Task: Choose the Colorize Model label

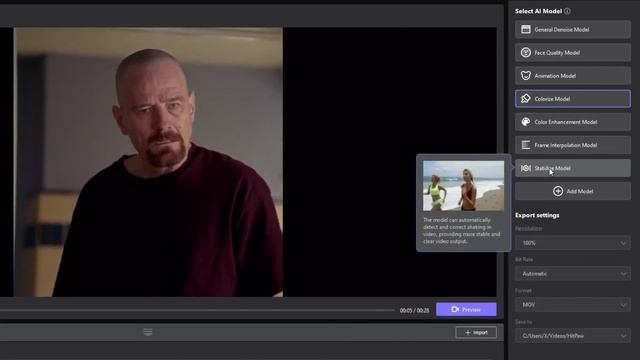Action: 552,99
